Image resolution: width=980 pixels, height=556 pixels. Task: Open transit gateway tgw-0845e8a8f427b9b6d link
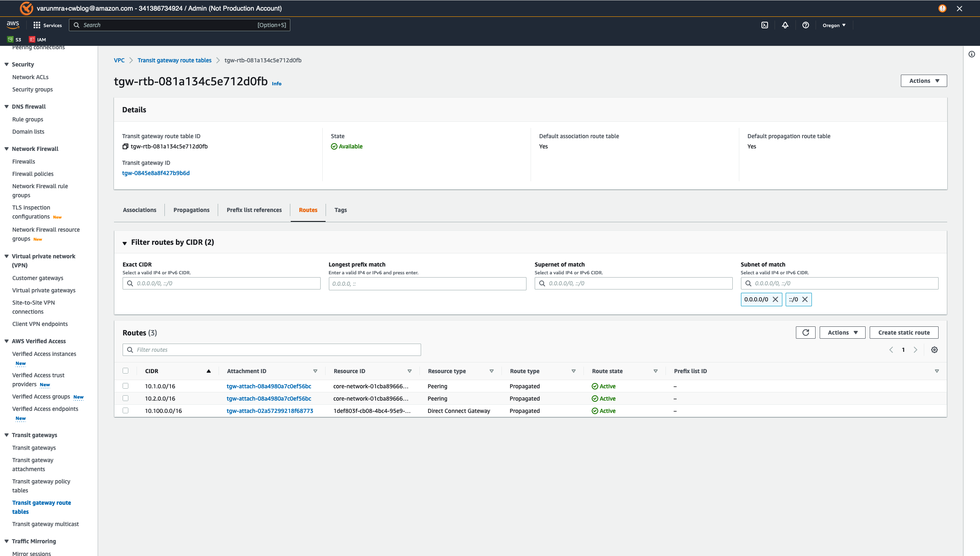(156, 173)
